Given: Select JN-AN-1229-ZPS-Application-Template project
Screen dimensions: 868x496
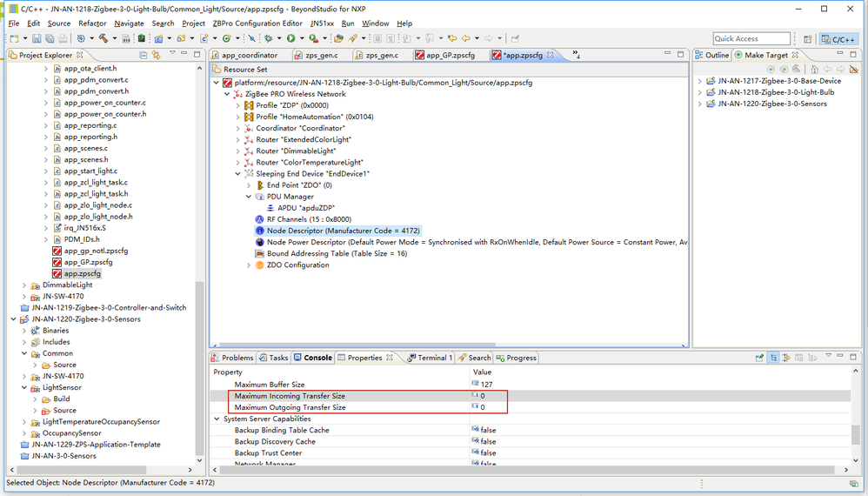Looking at the screenshot, I should (x=96, y=445).
